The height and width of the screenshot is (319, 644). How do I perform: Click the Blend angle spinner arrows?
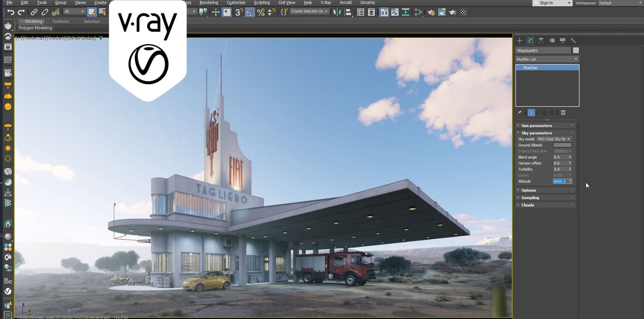pos(570,157)
